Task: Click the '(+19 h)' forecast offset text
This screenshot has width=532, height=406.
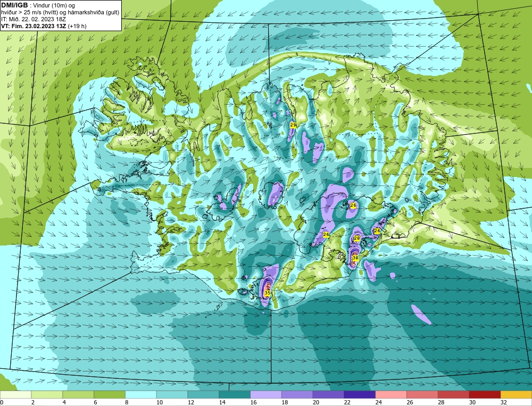Action: tap(77, 26)
